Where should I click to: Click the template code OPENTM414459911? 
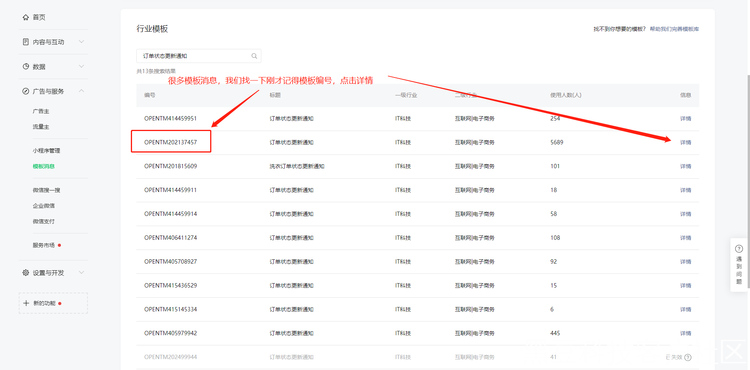170,190
